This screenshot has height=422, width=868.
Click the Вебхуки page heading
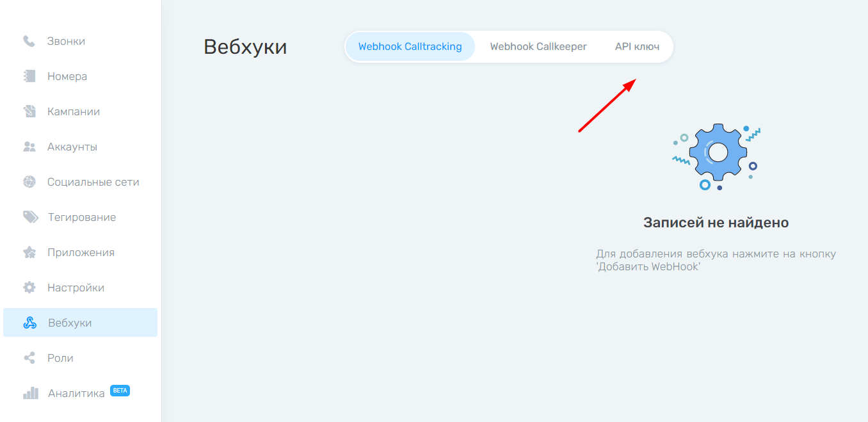point(245,47)
